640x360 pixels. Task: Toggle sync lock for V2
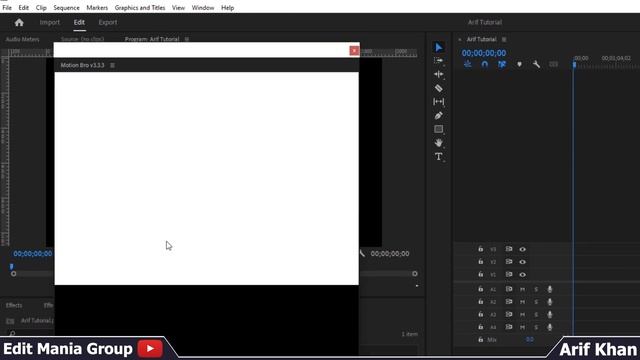[x=509, y=262]
